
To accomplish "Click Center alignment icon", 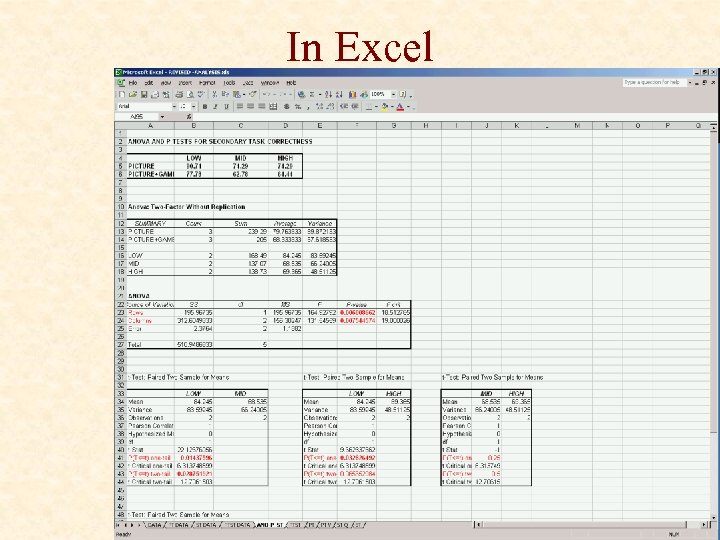I will (250, 107).
